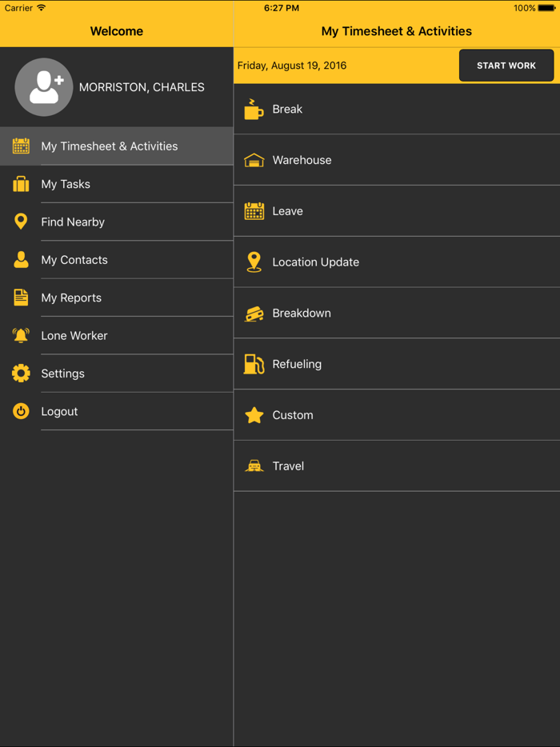Image resolution: width=560 pixels, height=747 pixels.
Task: Click the MORRISTON, CHARLES user name
Action: (142, 87)
